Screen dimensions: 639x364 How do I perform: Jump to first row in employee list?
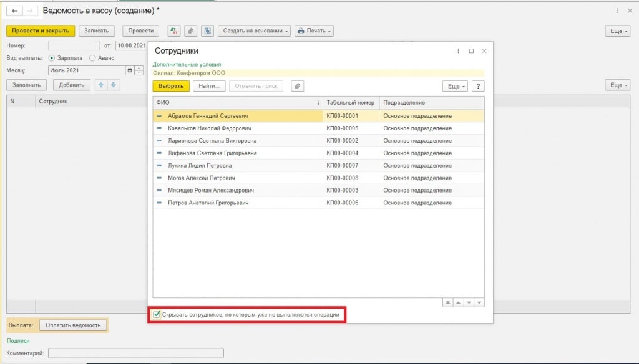pos(448,302)
